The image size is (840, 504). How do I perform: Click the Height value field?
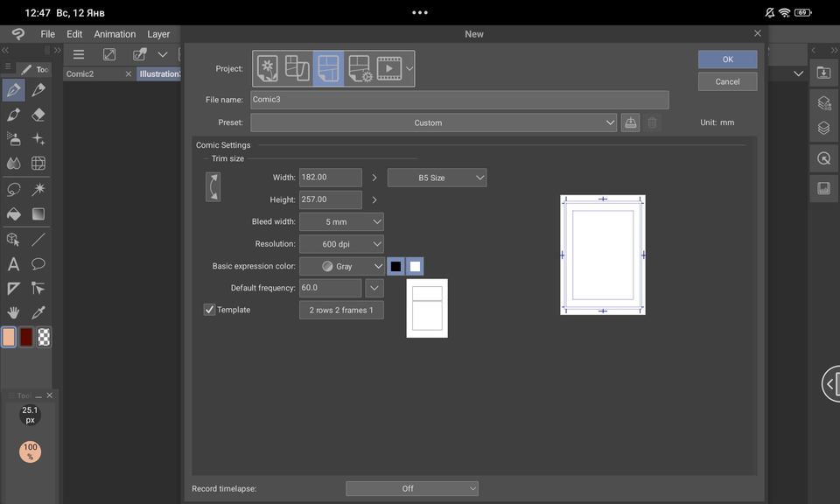[x=331, y=199]
